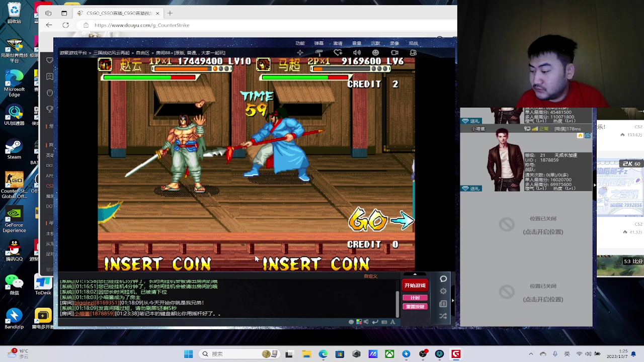Click 游聚游戏平台 in breadcrumb path
Image resolution: width=644 pixels, height=362 pixels.
73,53
